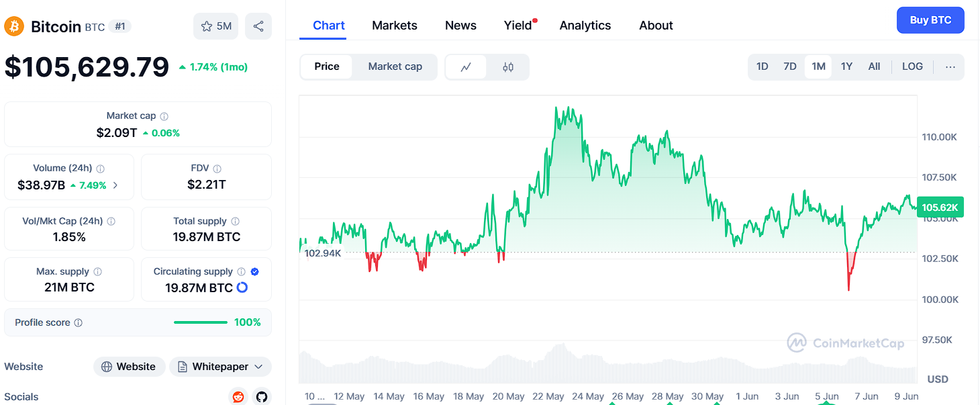Show Max. supply info icon
980x405 pixels.
[x=97, y=271]
